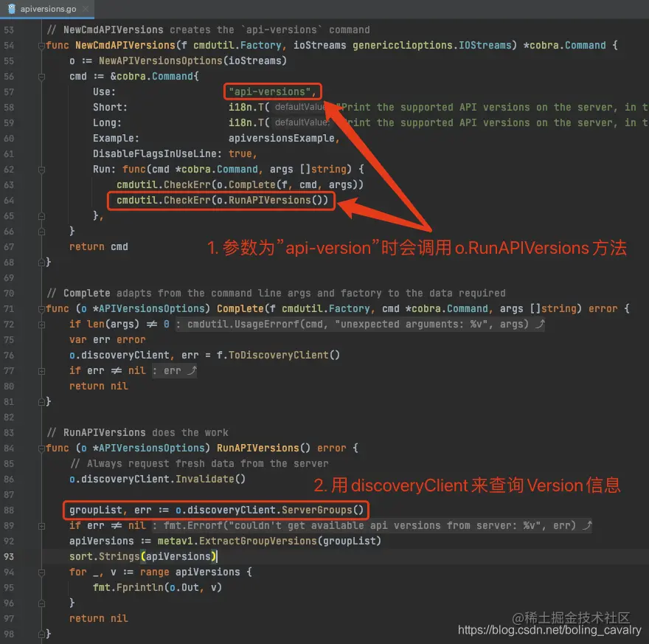Click 'DisableFlagsInUseLine:' field name
Image resolution: width=649 pixels, height=644 pixels.
pyautogui.click(x=158, y=154)
